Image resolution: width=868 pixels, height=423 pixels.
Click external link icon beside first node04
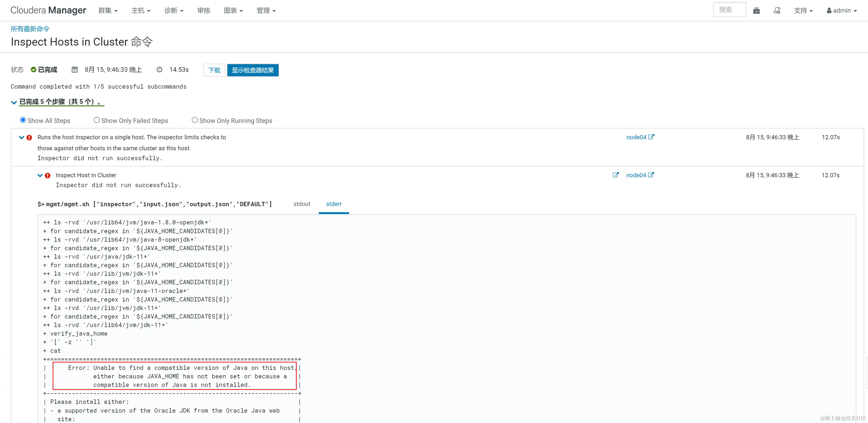tap(651, 137)
